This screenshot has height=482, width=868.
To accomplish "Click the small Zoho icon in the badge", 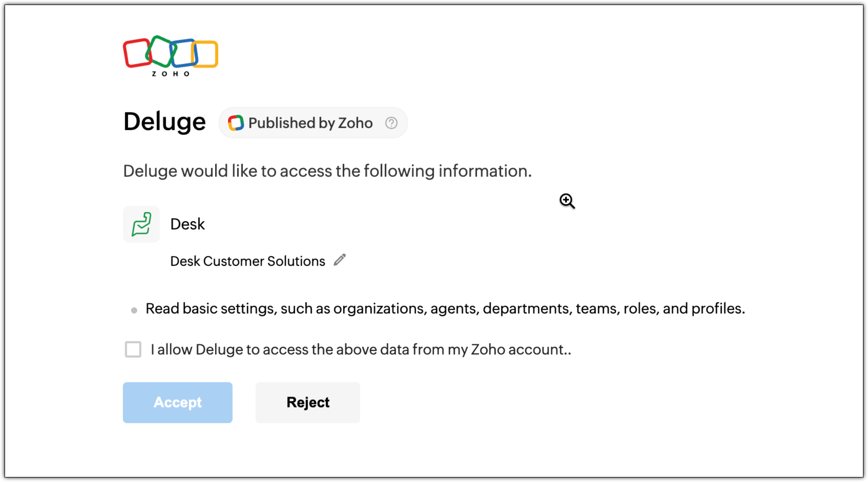I will 236,123.
